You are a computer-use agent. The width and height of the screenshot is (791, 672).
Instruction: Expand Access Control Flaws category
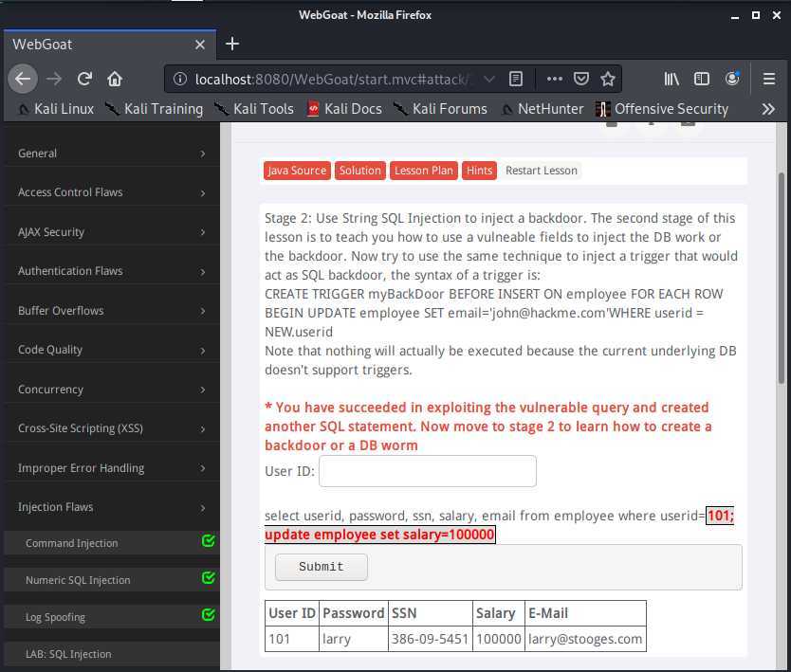pos(113,192)
